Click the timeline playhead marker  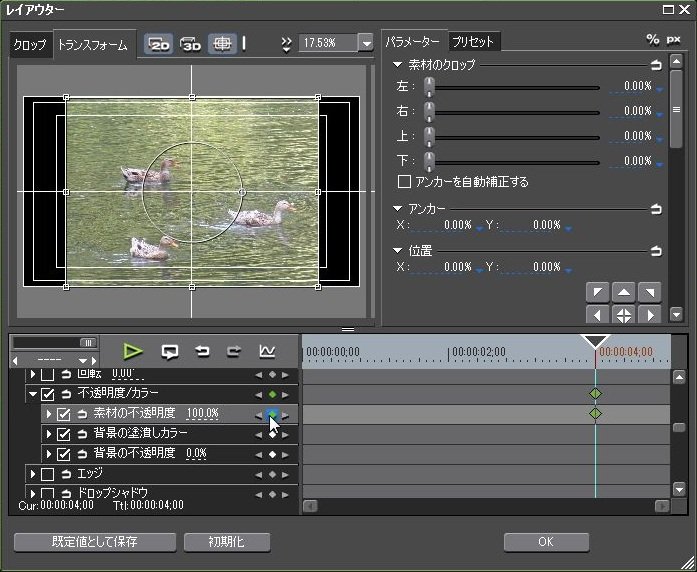tap(596, 341)
